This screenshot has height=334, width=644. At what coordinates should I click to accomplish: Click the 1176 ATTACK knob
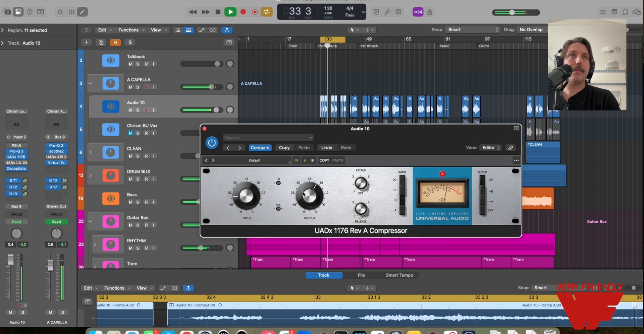coord(361,183)
